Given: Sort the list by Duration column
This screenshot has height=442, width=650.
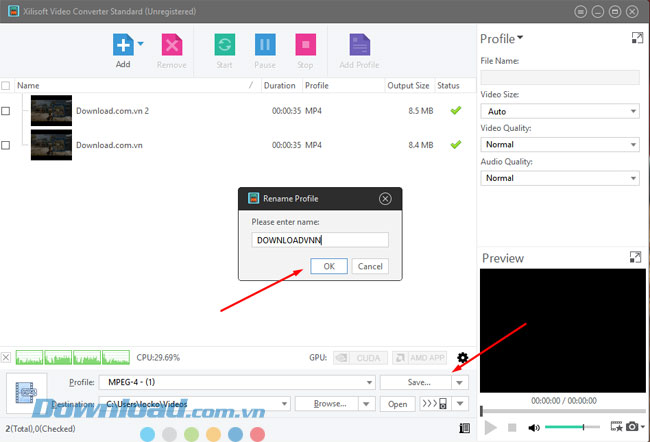Looking at the screenshot, I should coord(280,85).
